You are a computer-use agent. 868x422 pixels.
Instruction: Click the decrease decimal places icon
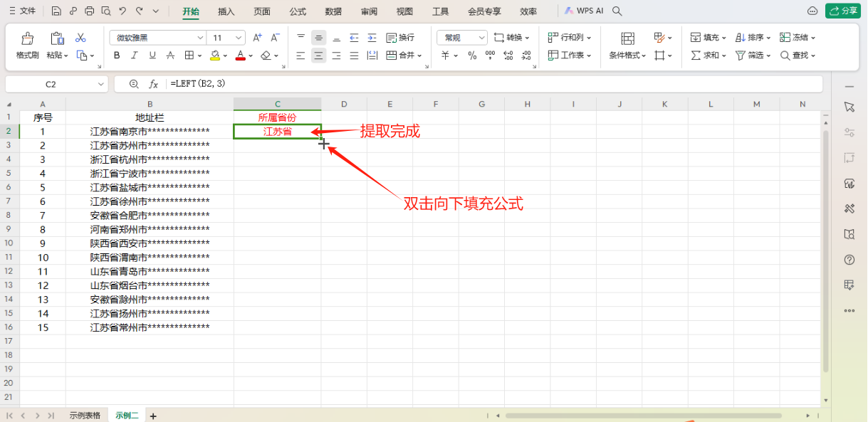tap(525, 55)
